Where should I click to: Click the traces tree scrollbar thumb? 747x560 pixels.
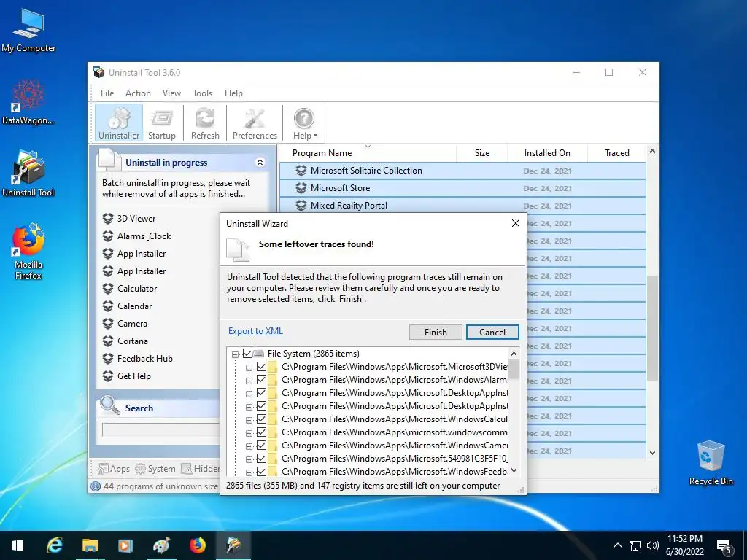tap(514, 369)
